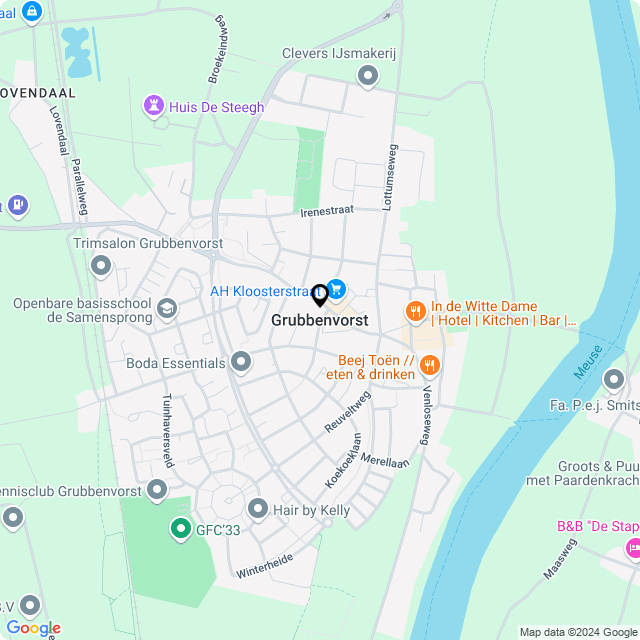
Task: Open the B&B De Stap lodging icon
Action: click(x=633, y=549)
